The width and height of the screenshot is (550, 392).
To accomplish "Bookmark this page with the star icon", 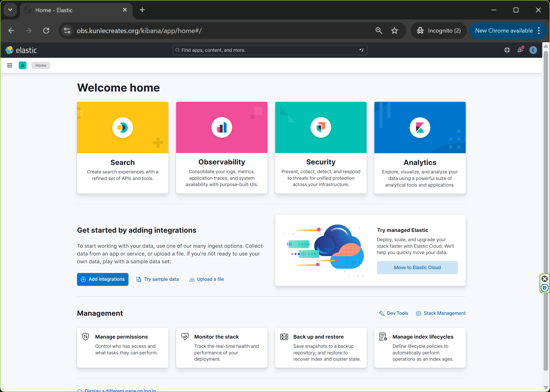I will (x=394, y=31).
